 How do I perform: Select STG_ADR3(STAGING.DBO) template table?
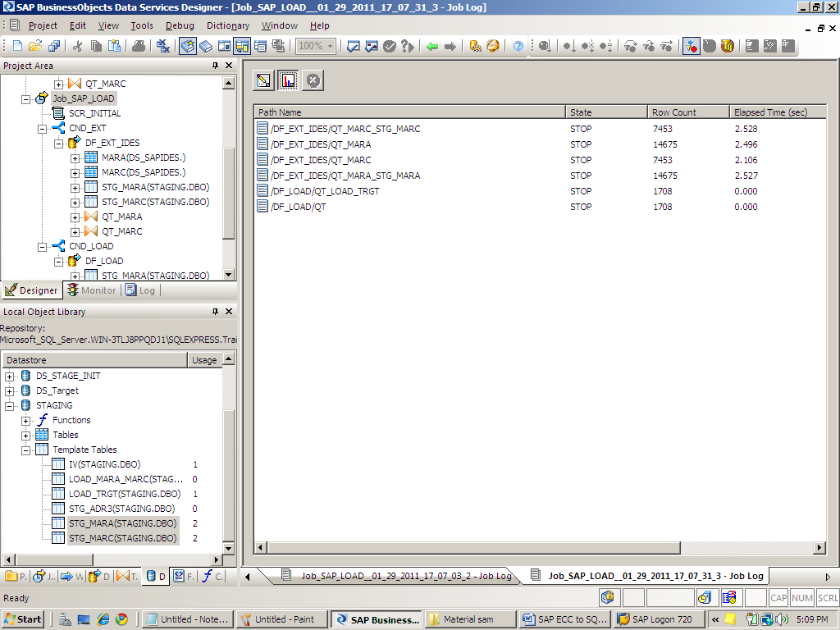point(121,509)
